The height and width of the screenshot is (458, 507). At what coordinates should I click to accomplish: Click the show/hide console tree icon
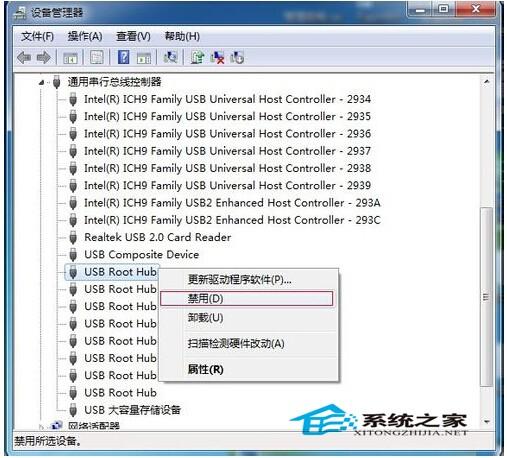point(70,58)
